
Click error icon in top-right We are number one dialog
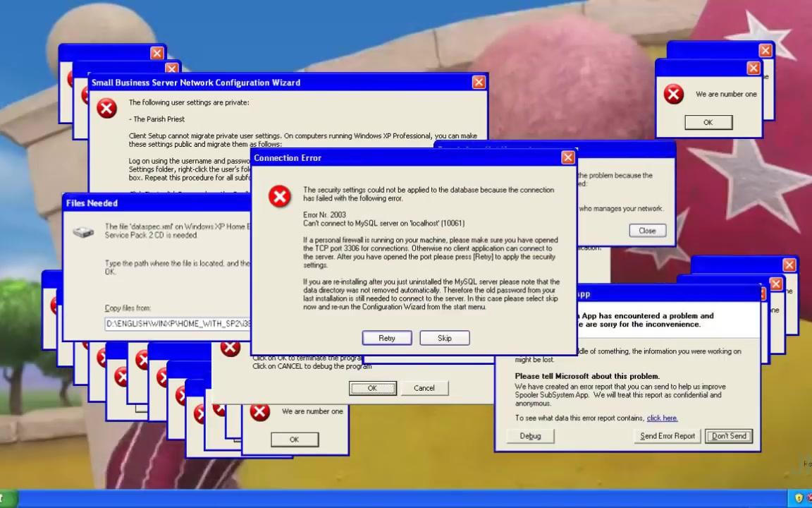click(x=674, y=95)
